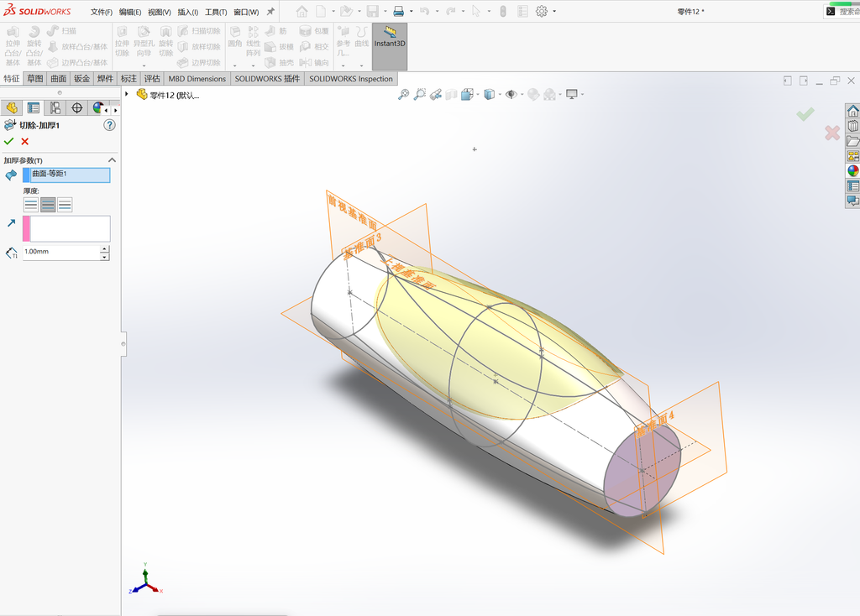Click the Apply Scene icon
The image size is (860, 616).
[x=549, y=94]
